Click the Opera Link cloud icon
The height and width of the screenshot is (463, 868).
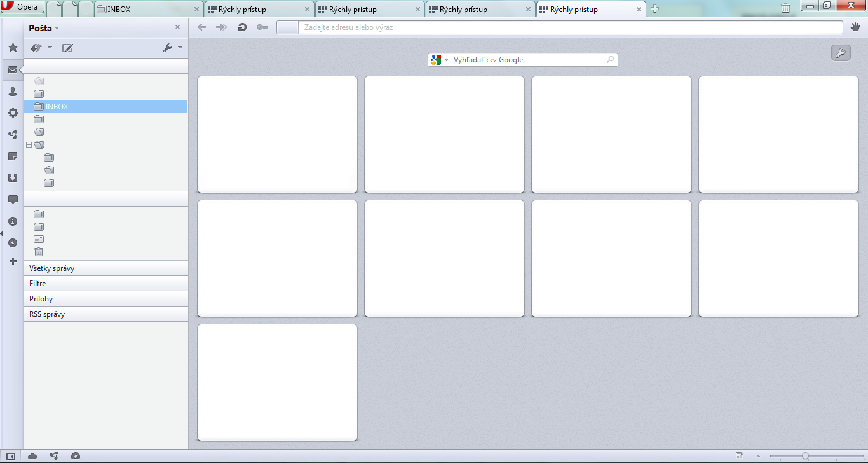[x=32, y=456]
